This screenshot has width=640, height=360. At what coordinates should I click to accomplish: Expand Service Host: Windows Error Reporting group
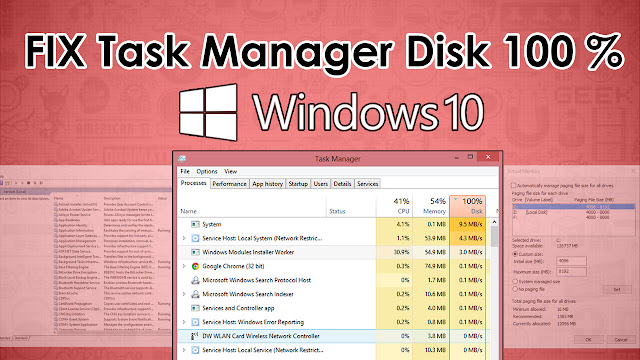click(184, 322)
